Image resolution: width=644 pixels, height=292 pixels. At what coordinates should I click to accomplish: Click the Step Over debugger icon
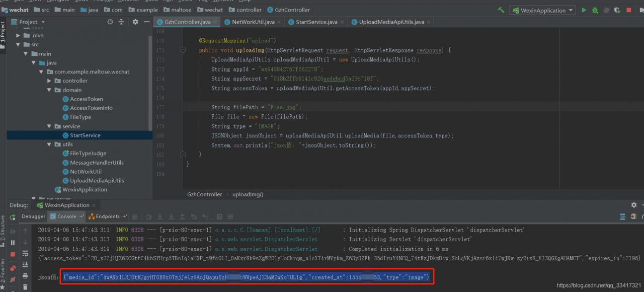coord(148,216)
